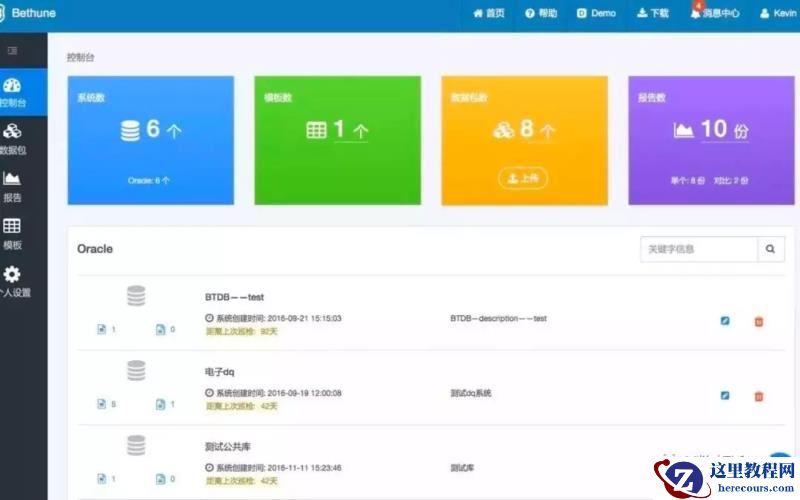This screenshot has width=800, height=500.
Task: Click the second document icon in BTDB——test row
Action: (160, 330)
